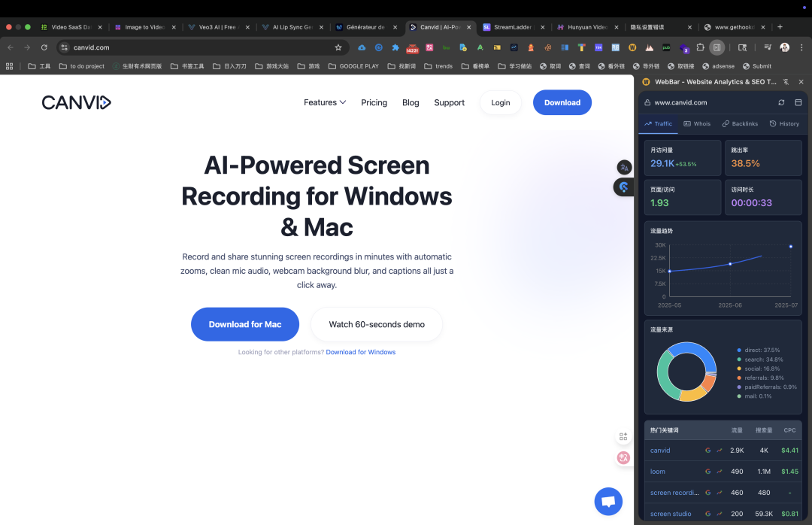Screen dimensions: 812x525
Task: Open the site info icon in address bar
Action: 64,47
